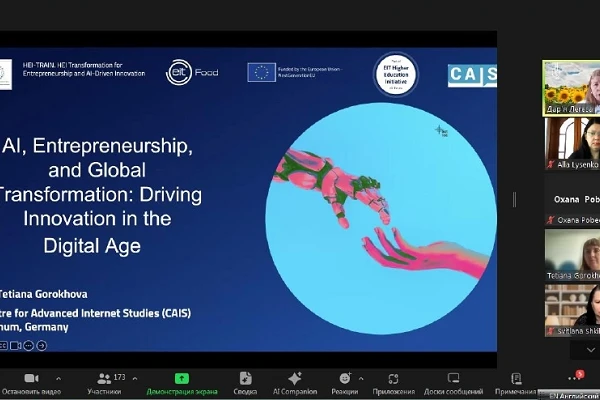The height and width of the screenshot is (400, 600).
Task: Open Whiteboards (Доски сообщений) icon
Action: coord(453,379)
